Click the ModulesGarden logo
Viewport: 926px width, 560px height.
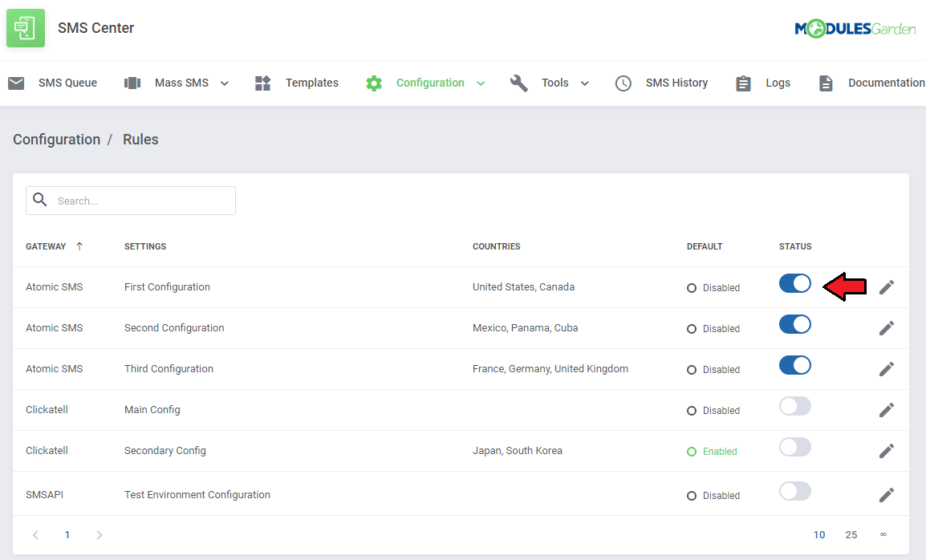(x=855, y=28)
